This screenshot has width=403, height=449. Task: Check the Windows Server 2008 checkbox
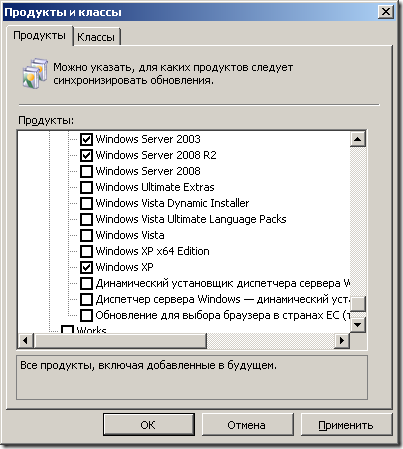tap(86, 171)
